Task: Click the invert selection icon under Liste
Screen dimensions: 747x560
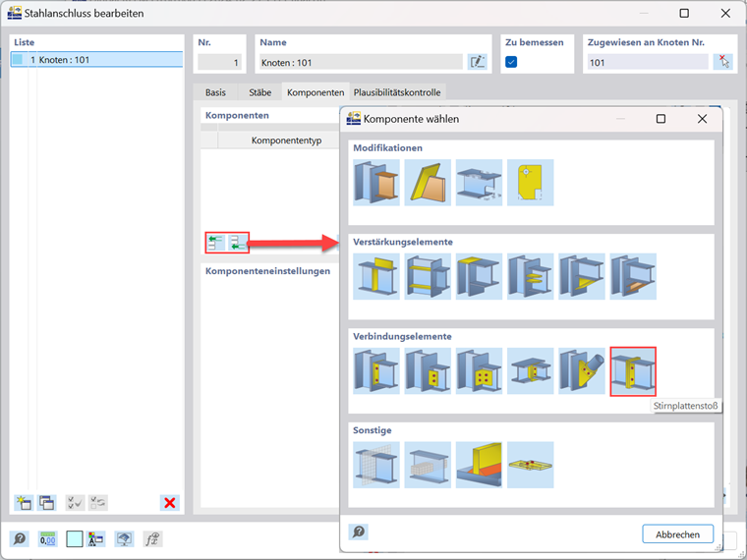Action: point(98,502)
